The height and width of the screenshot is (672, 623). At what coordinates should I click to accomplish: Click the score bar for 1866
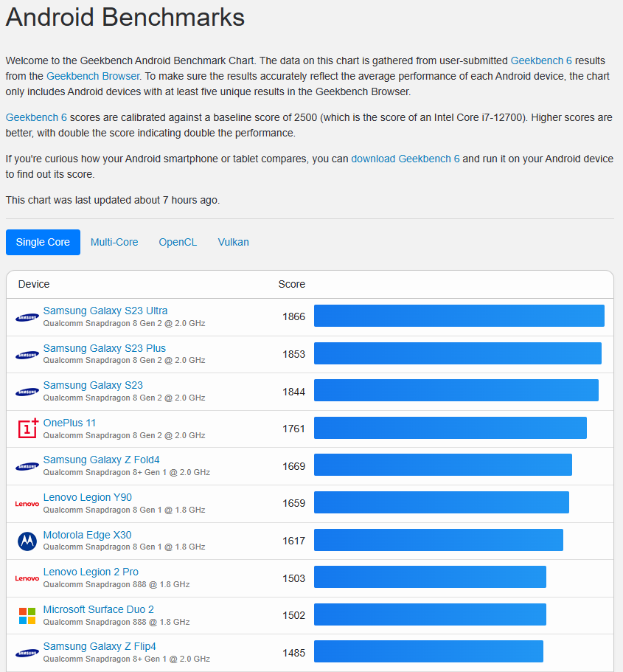tap(459, 316)
